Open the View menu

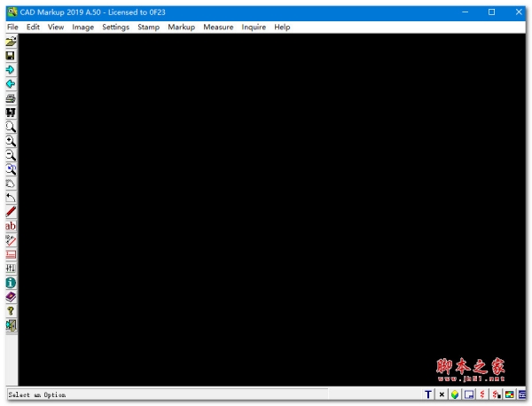pos(56,27)
